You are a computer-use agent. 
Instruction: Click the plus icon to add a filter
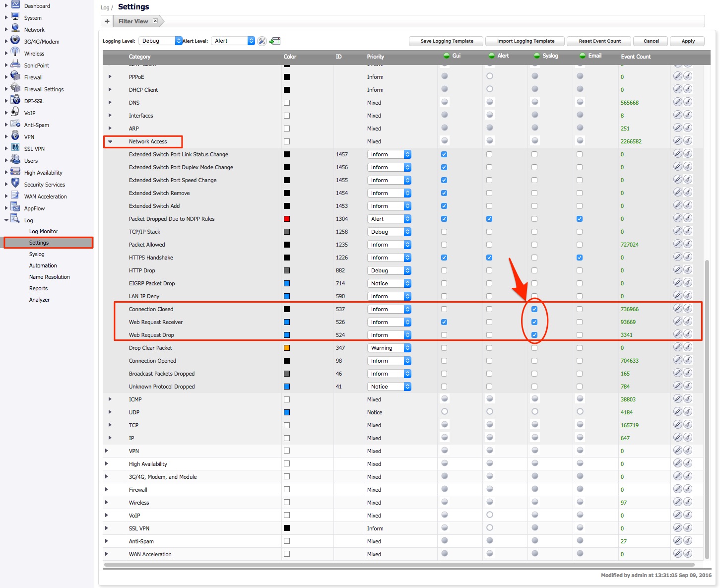coord(107,21)
